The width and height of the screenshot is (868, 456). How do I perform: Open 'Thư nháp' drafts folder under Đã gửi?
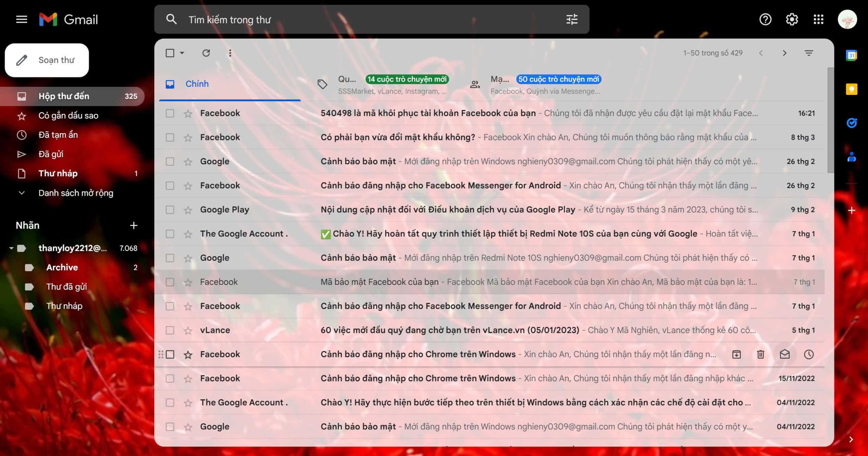click(x=73, y=174)
